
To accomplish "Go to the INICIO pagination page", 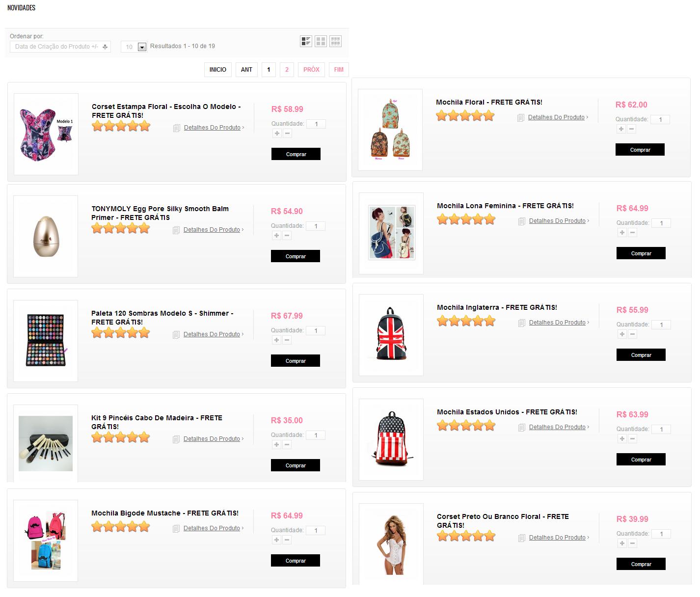I will pos(218,70).
